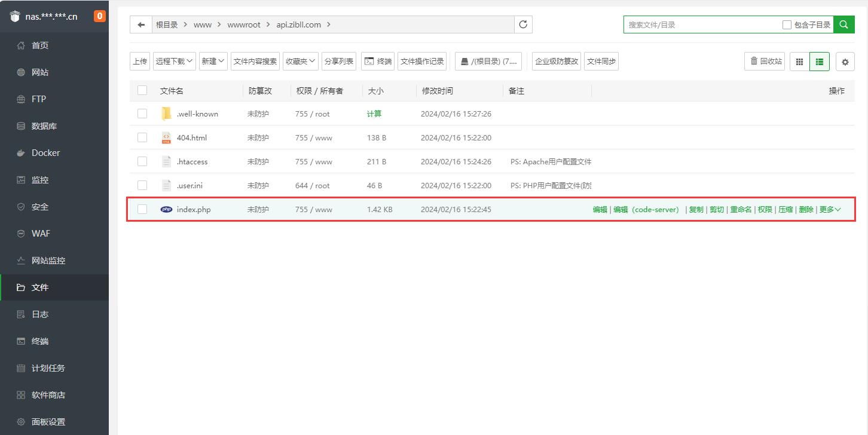
Task: Open the /(根目录) disk selector
Action: point(488,61)
